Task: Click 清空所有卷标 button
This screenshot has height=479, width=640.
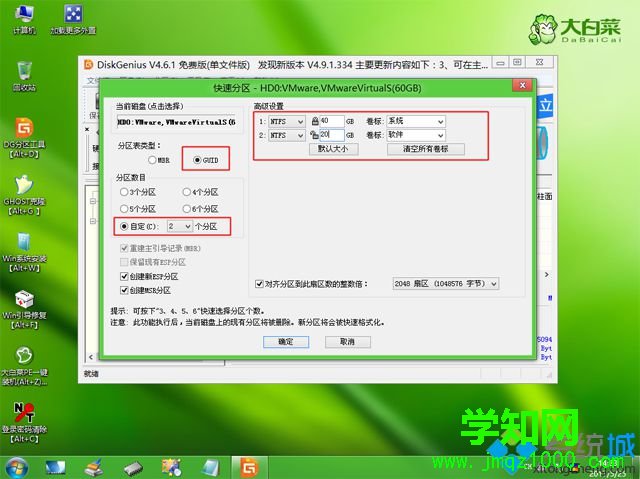Action: tap(426, 149)
